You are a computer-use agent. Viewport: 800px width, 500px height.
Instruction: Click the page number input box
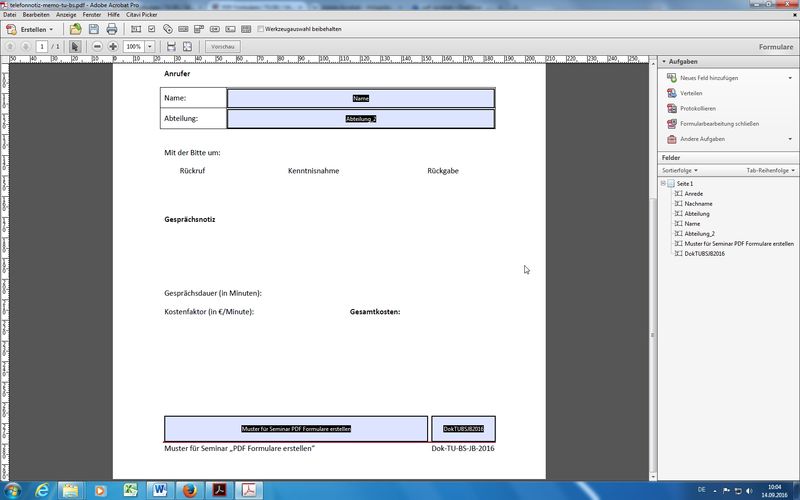tap(42, 46)
